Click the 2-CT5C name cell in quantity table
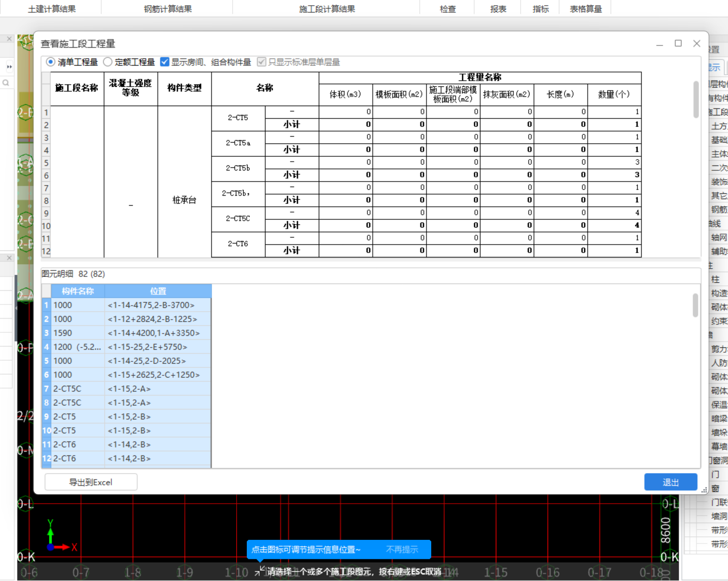 [x=238, y=219]
